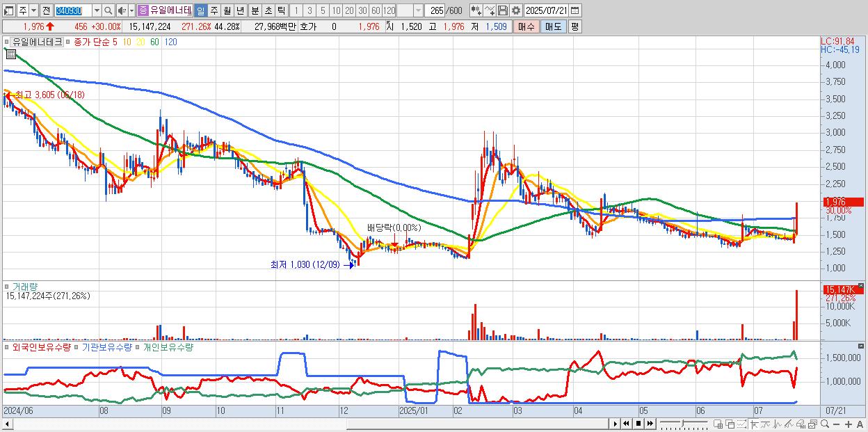Click the dotted double-arrow range icon at bottom
Screen dimensions: 868x432
click(742, 424)
